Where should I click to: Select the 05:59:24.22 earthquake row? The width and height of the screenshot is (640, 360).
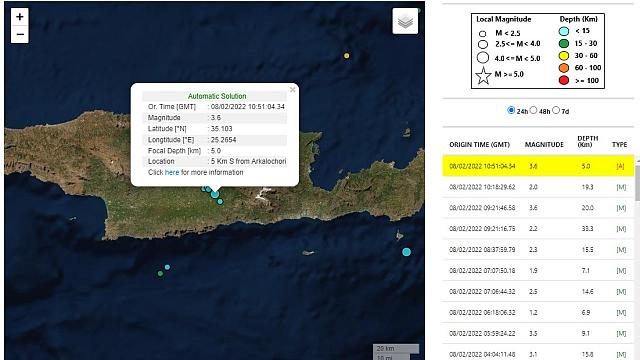click(538, 333)
